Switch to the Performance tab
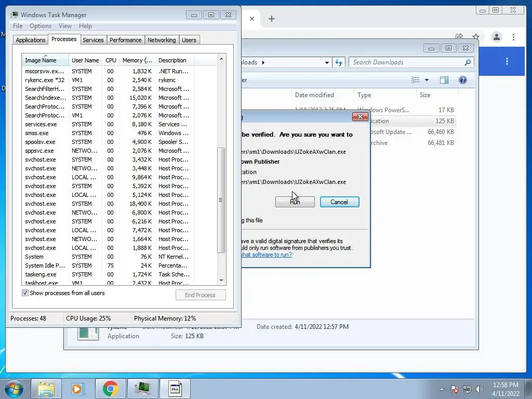This screenshot has width=532, height=399. pos(125,40)
